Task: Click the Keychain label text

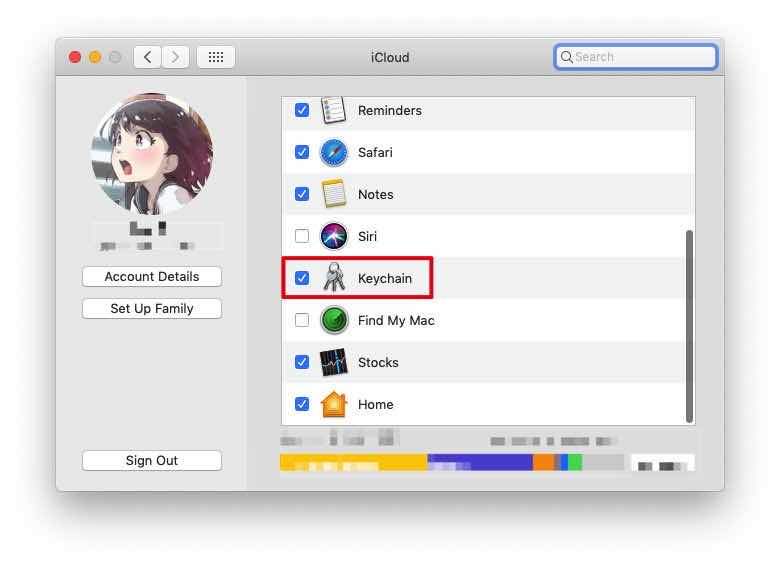Action: (385, 279)
